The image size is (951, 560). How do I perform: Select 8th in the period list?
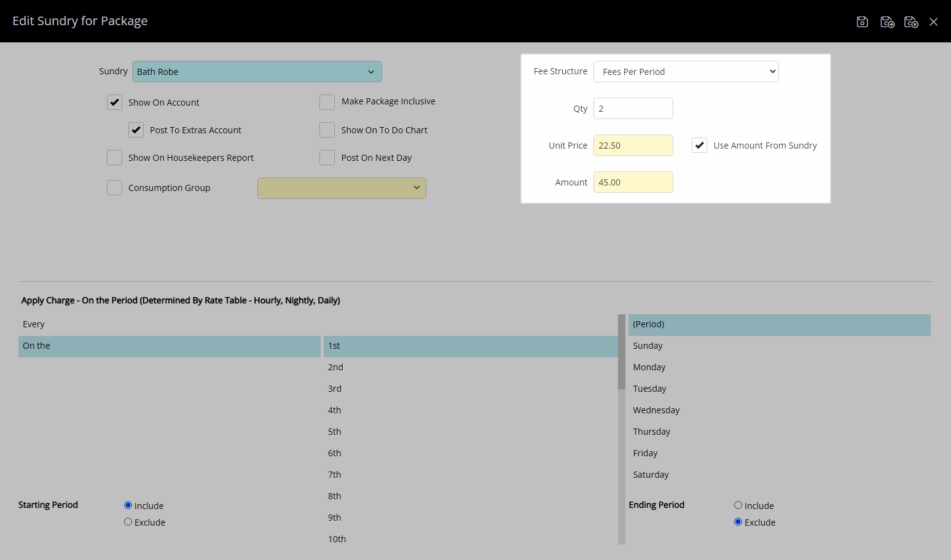coord(471,496)
